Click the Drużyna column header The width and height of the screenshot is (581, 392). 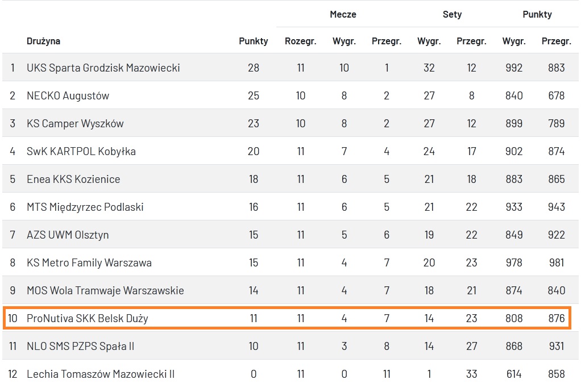[43, 41]
